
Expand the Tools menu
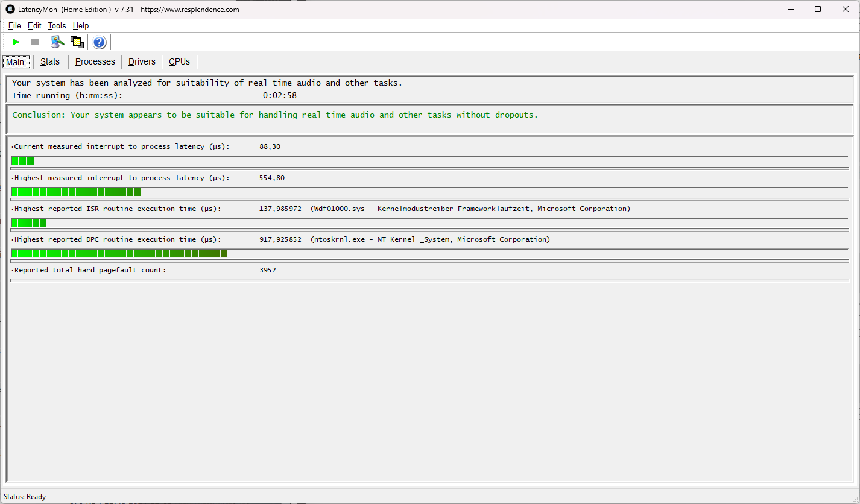[57, 25]
